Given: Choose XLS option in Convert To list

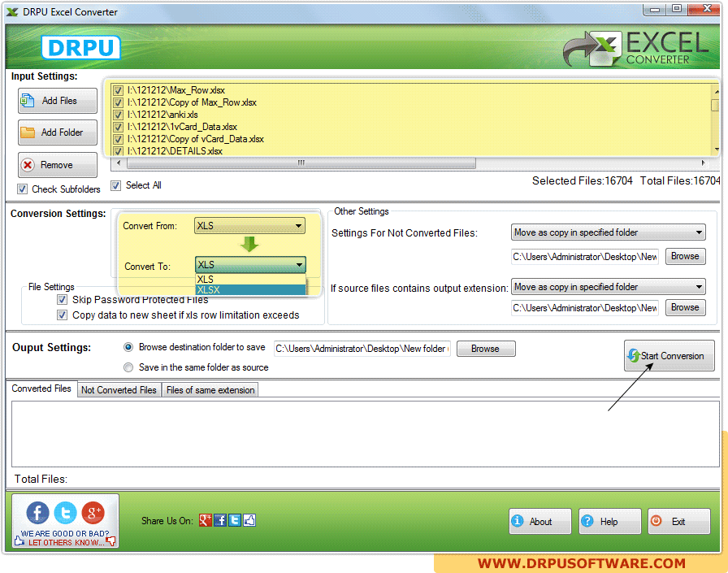Looking at the screenshot, I should [250, 279].
